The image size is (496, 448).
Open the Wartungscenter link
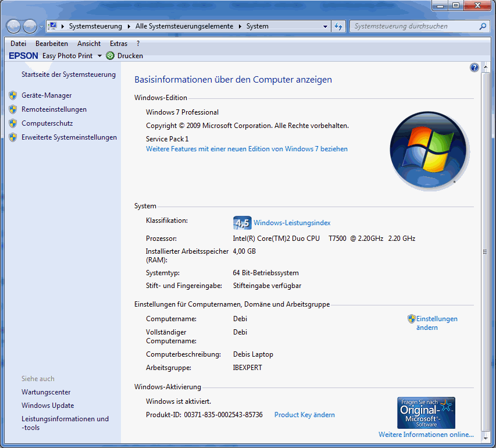point(46,392)
